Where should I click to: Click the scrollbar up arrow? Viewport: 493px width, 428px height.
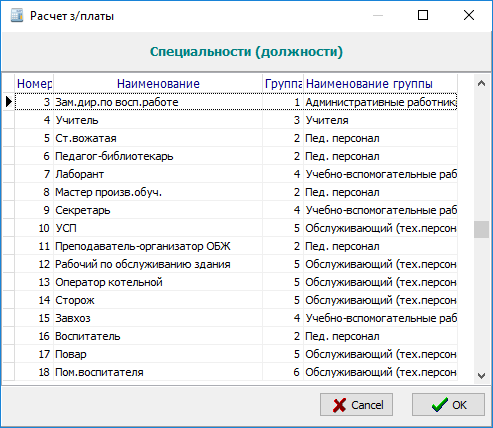click(x=481, y=83)
